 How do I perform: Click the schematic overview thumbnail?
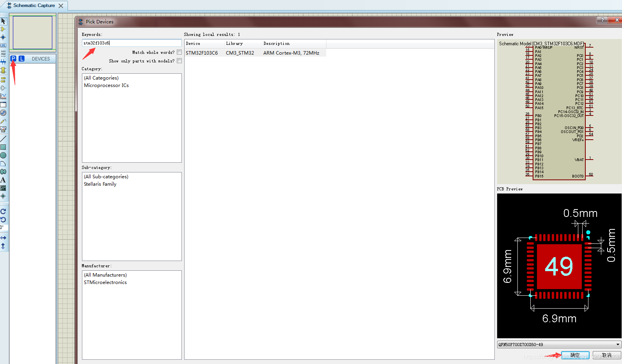33,33
